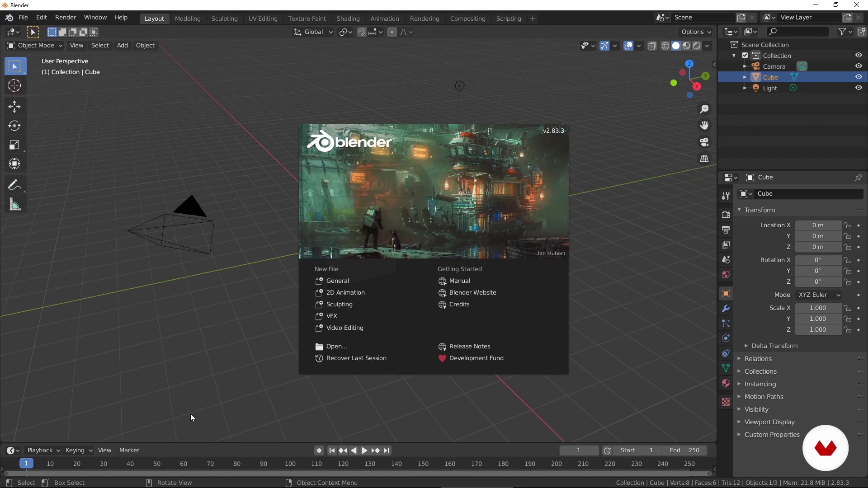
Task: Open the Texture properties checker icon
Action: tap(726, 402)
